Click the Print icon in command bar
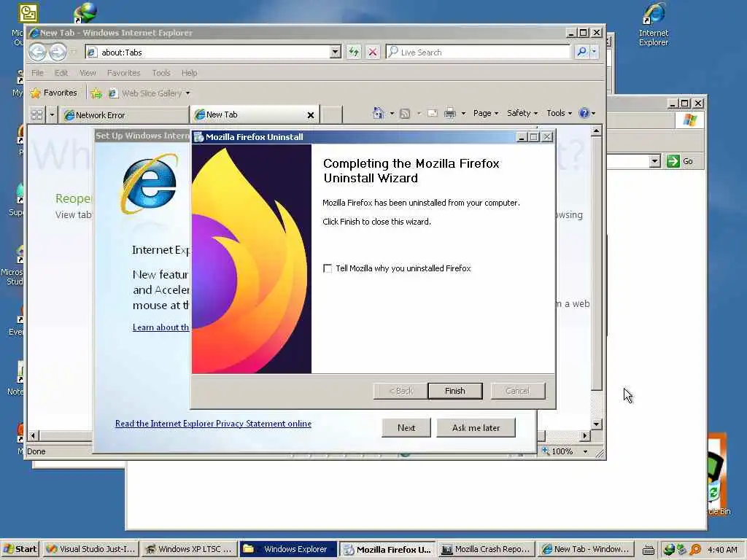 click(449, 113)
